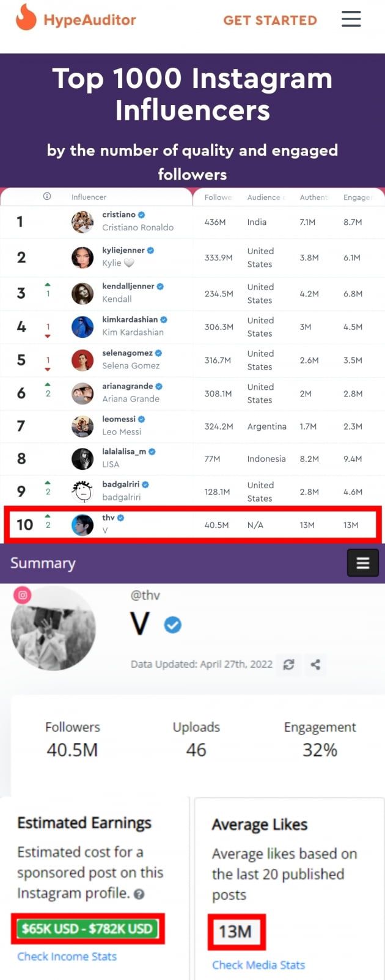Open the top hamburger navigation menu
The image size is (385, 980).
(x=351, y=19)
